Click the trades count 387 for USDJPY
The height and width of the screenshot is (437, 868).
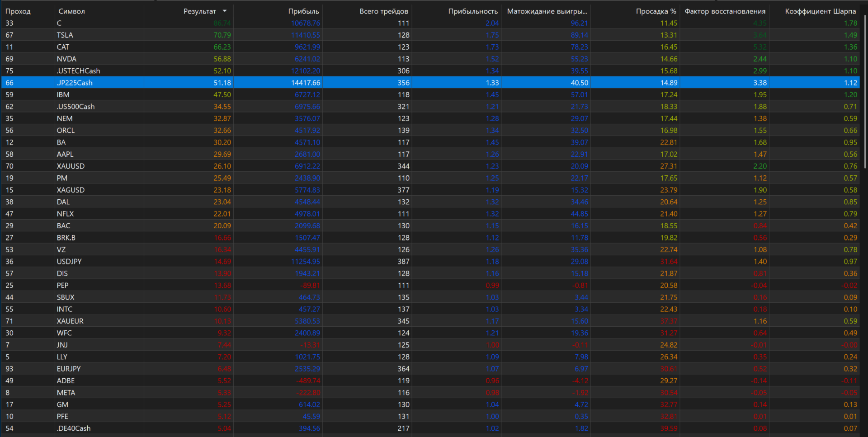pos(403,262)
